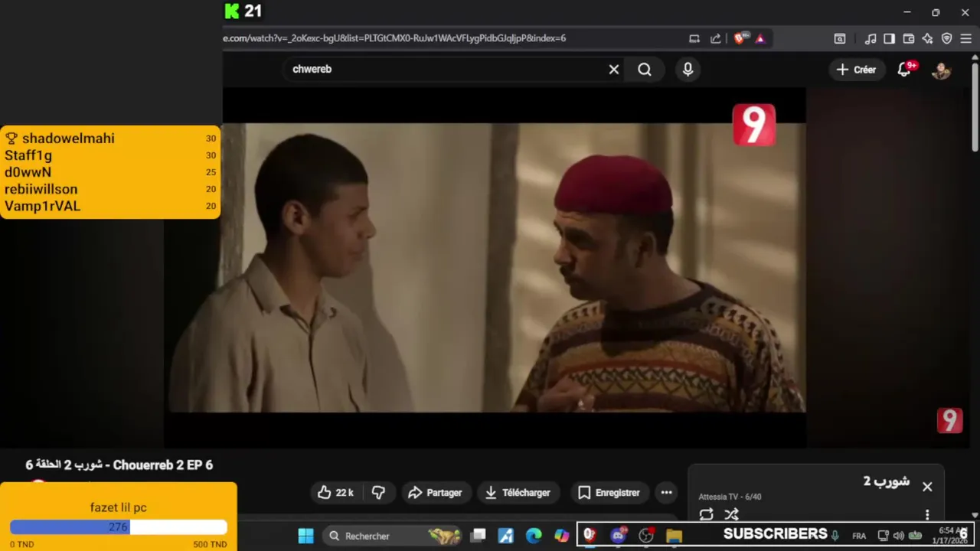980x551 pixels.
Task: Click the Attessia TV - 6/40 playlist text
Action: coord(730,497)
